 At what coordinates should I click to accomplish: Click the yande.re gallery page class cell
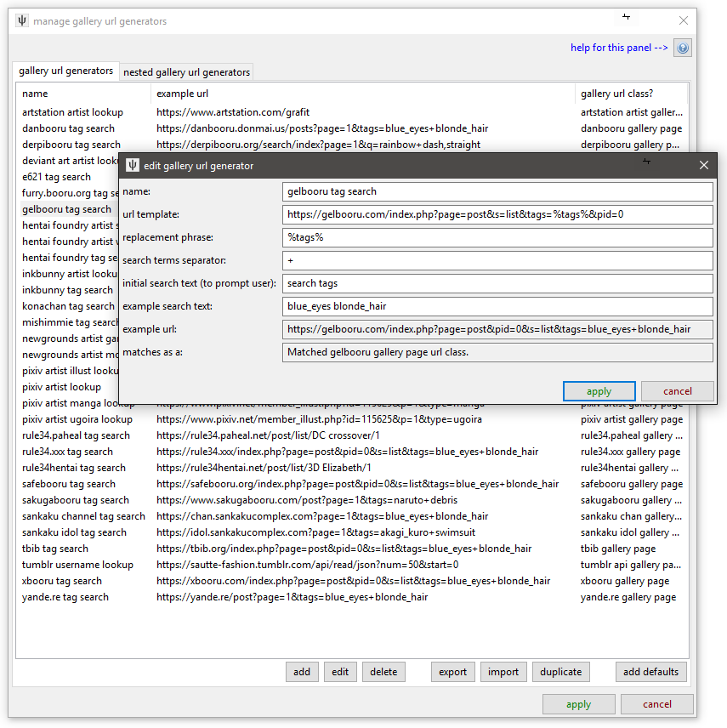[x=628, y=597]
